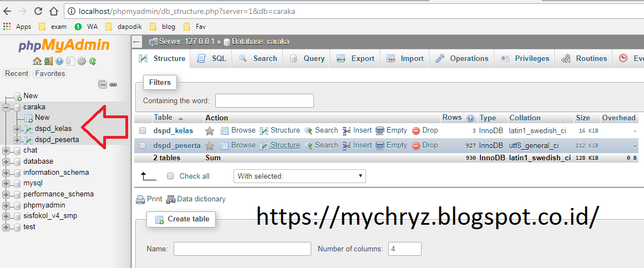Click Insert for dspd_kelas

[357, 130]
